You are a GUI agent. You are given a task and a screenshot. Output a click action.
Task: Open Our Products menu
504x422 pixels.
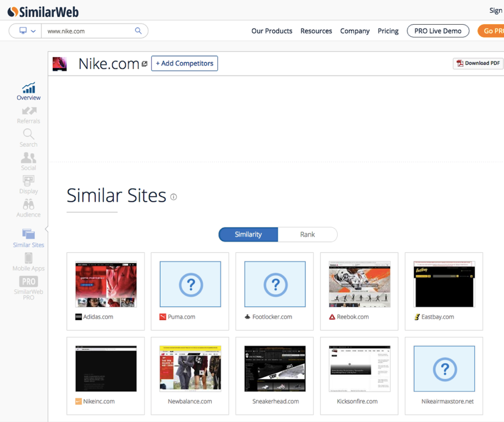point(272,31)
